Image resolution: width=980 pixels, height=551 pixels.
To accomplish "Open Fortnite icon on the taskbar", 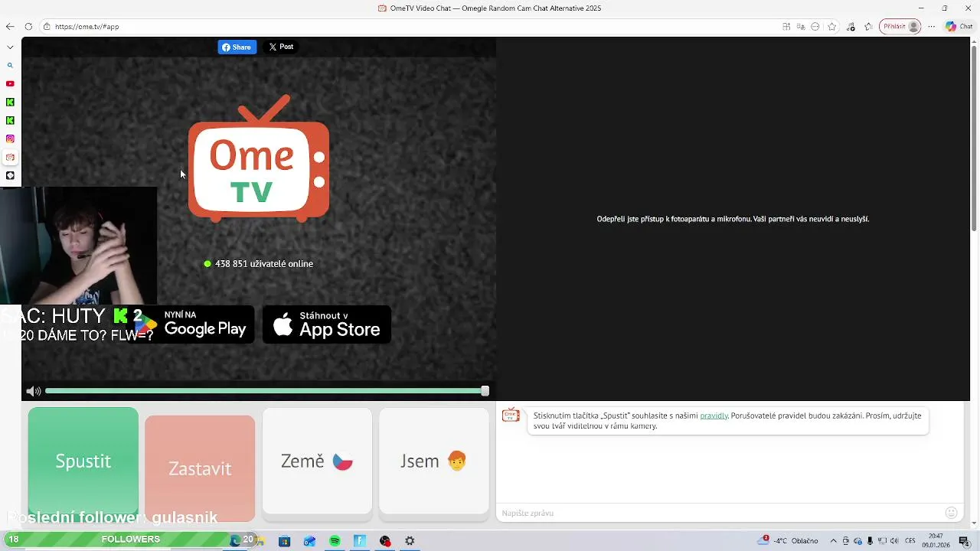I will click(x=360, y=541).
